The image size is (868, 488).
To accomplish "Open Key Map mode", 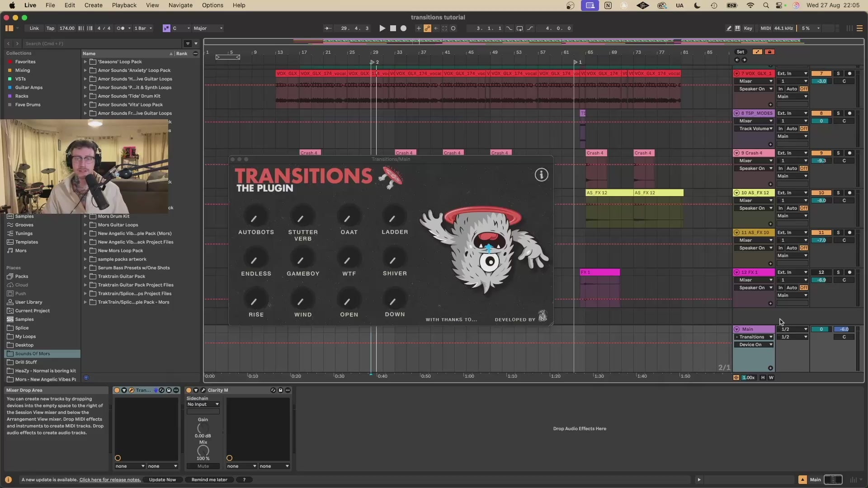I will 748,28.
